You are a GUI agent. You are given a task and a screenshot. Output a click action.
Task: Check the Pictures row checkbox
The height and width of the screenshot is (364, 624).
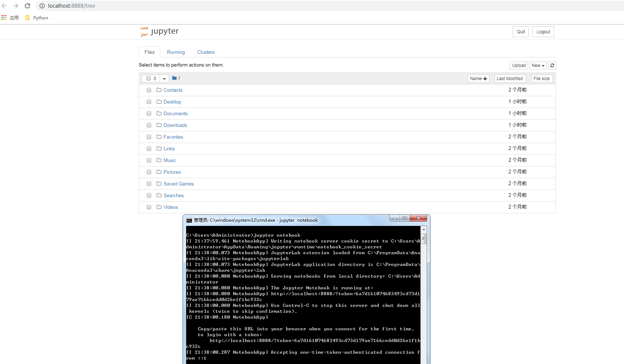(x=149, y=172)
